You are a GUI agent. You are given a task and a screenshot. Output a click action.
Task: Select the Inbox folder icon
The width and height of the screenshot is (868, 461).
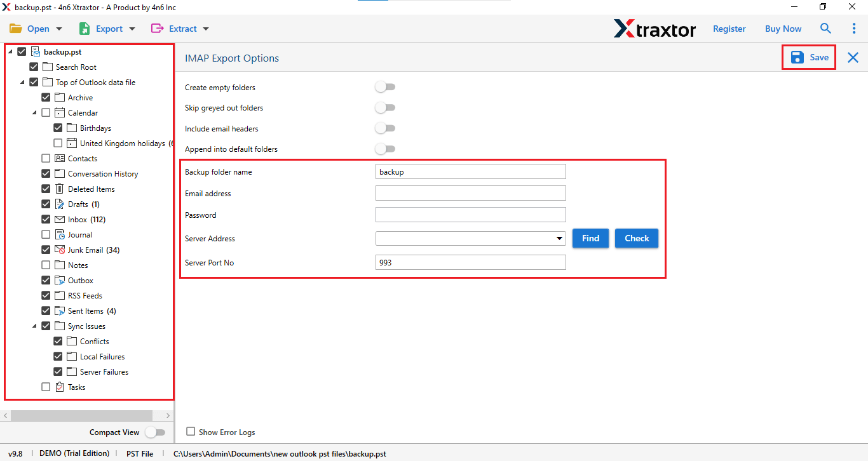tap(61, 219)
